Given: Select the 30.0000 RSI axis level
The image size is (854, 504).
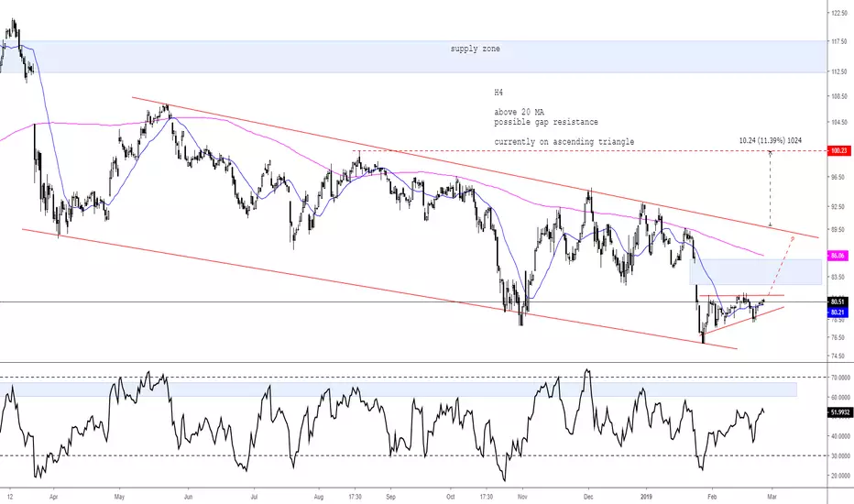Looking at the screenshot, I should pos(840,456).
